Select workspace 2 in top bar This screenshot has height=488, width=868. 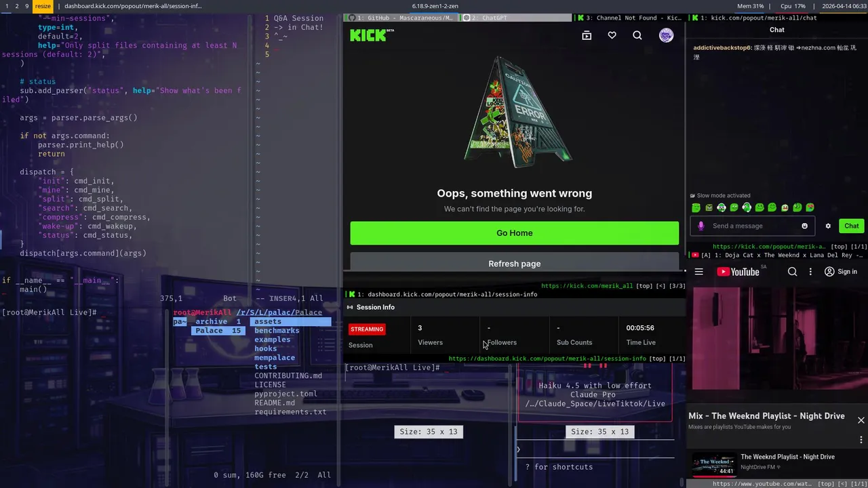point(17,6)
